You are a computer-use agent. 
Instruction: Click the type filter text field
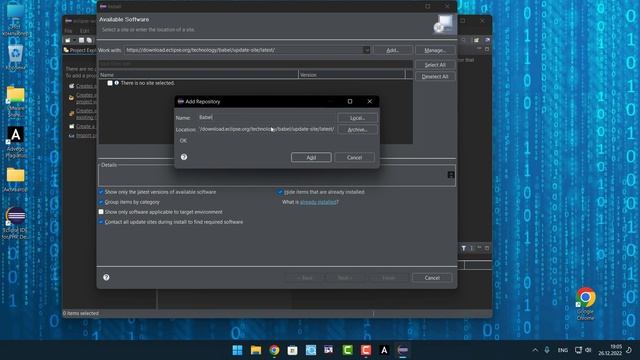coord(256,64)
